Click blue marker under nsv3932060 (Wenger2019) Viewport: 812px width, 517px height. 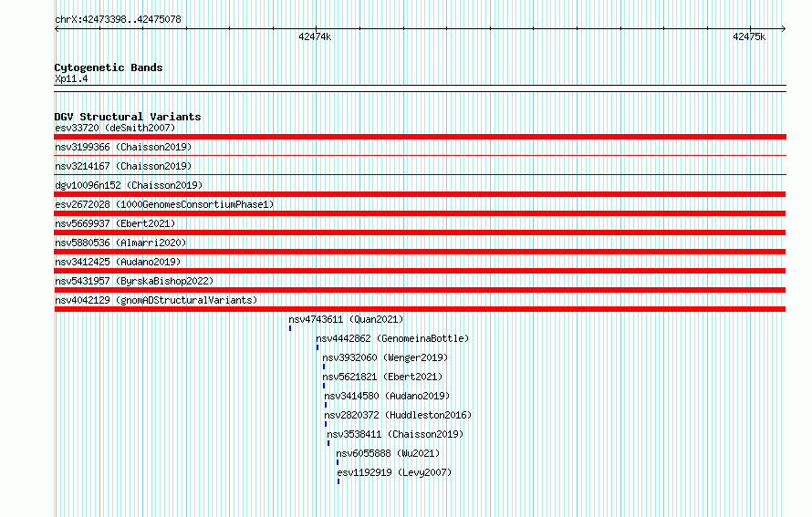(x=324, y=367)
